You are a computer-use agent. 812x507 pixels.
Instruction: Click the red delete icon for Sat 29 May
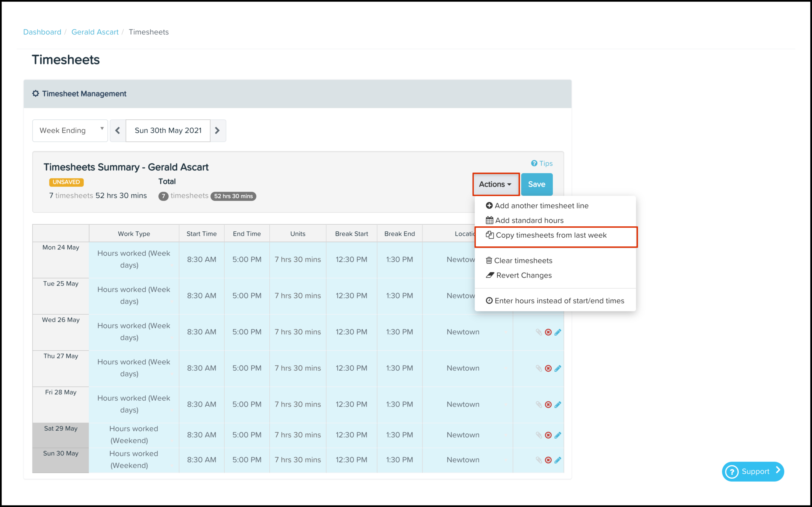point(548,435)
